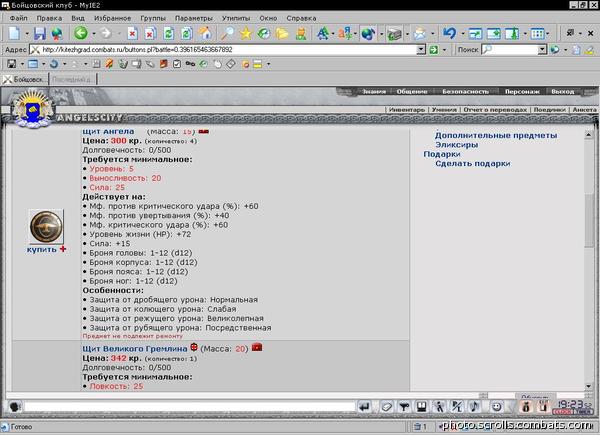Click the walking figure icon in chat bar
Image resolution: width=600 pixels, height=435 pixels.
point(439,407)
